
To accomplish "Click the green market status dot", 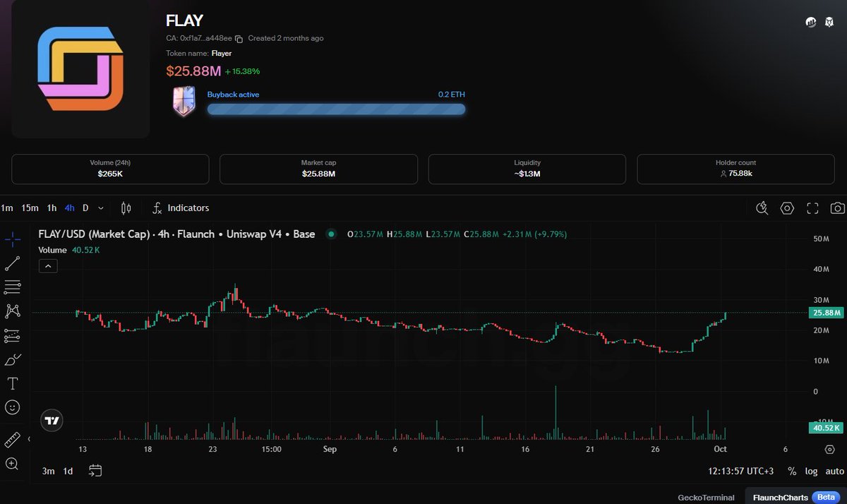I will pyautogui.click(x=331, y=234).
